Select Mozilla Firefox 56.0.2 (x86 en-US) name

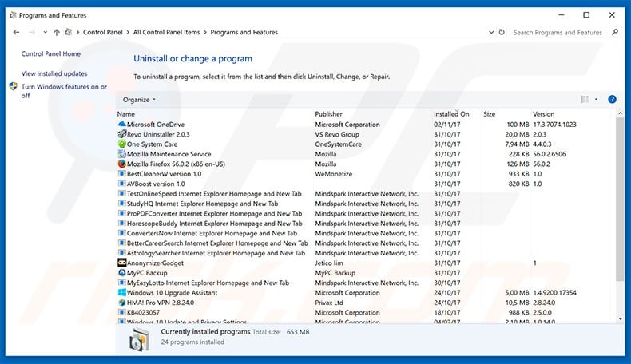tap(176, 164)
